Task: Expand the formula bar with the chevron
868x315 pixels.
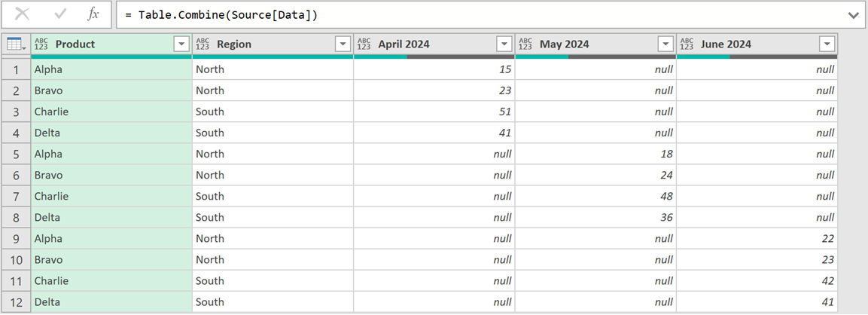Action: click(x=853, y=15)
